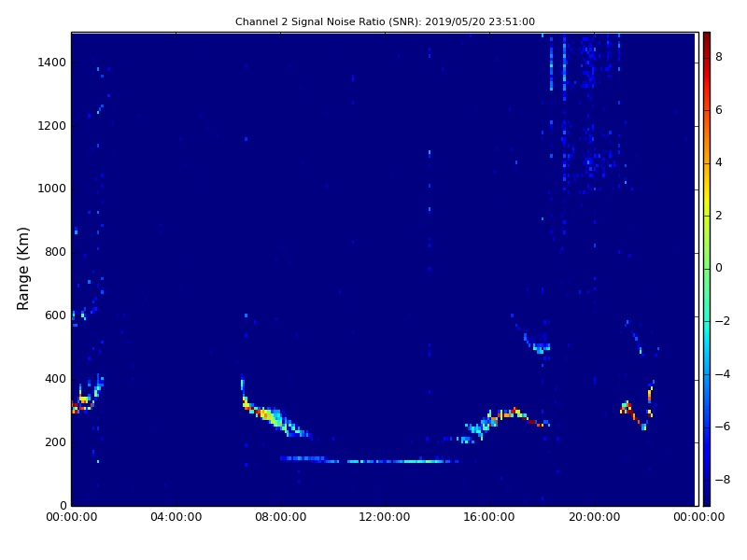Click the 12:00:00 time axis label
This screenshot has height=560, width=747.
click(x=385, y=517)
